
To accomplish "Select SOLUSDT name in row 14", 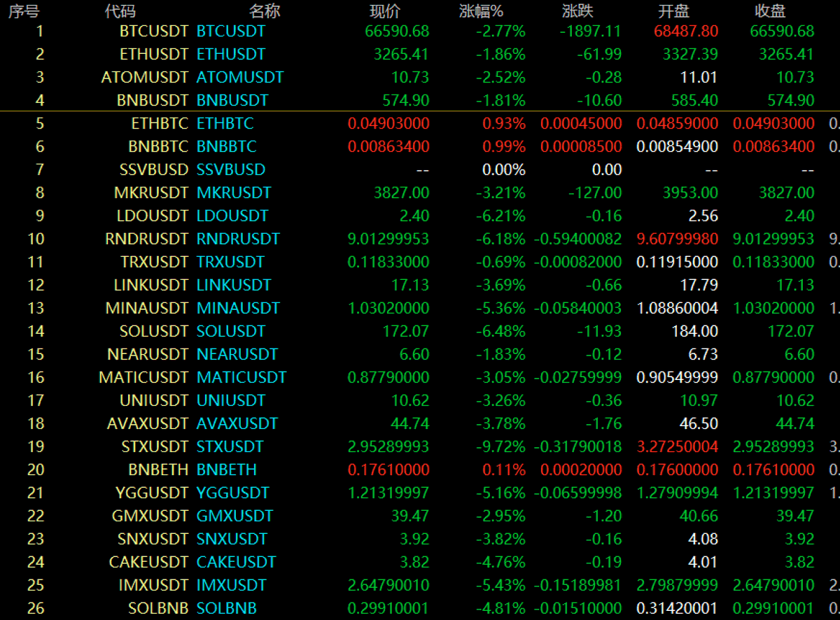I will (231, 331).
